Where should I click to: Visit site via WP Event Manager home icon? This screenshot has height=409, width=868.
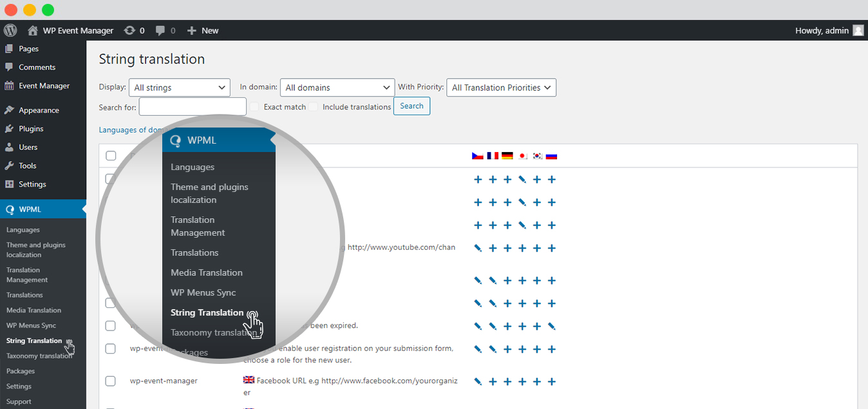[33, 30]
